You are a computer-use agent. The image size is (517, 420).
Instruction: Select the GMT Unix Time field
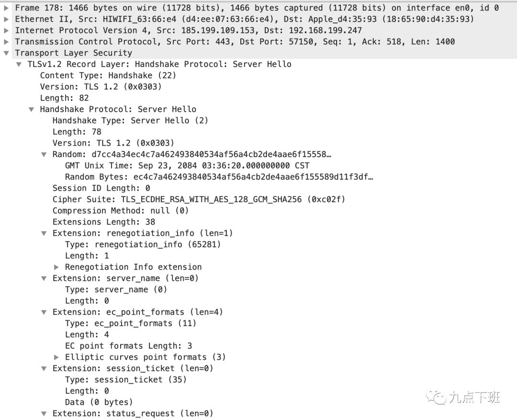click(187, 166)
